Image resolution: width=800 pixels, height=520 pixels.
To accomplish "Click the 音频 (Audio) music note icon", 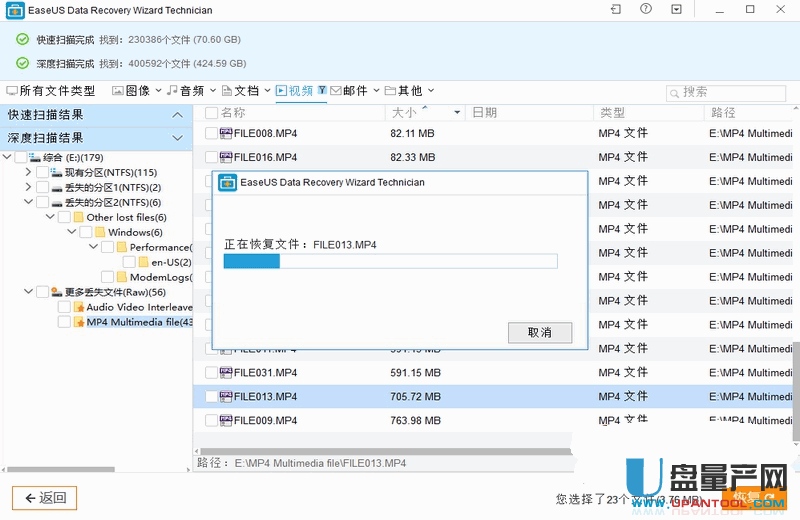I will click(x=172, y=91).
